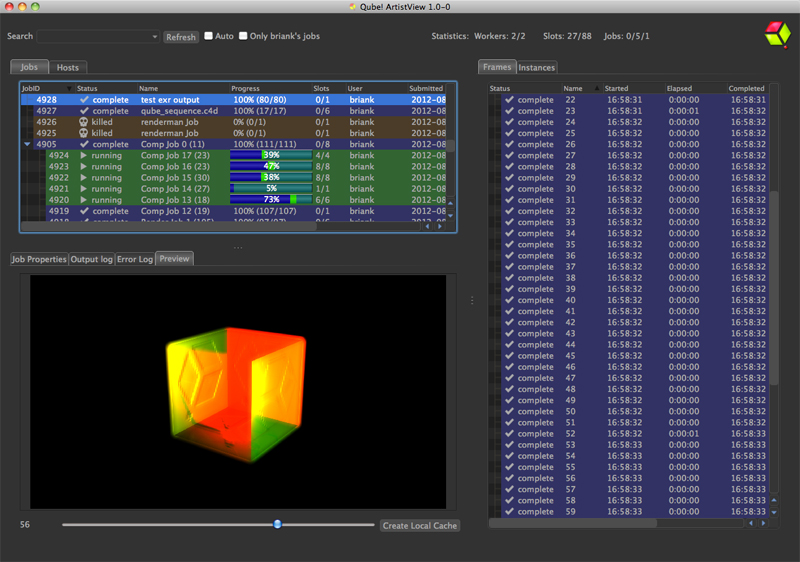Click the rendered cube preview image

click(x=237, y=394)
